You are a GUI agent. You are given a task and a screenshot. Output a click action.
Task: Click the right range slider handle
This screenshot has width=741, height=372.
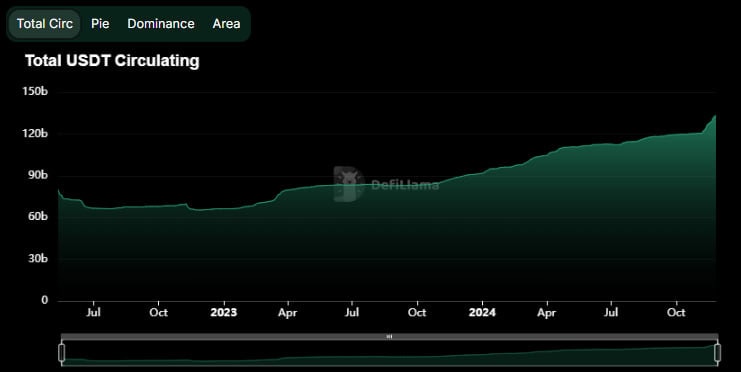click(717, 353)
